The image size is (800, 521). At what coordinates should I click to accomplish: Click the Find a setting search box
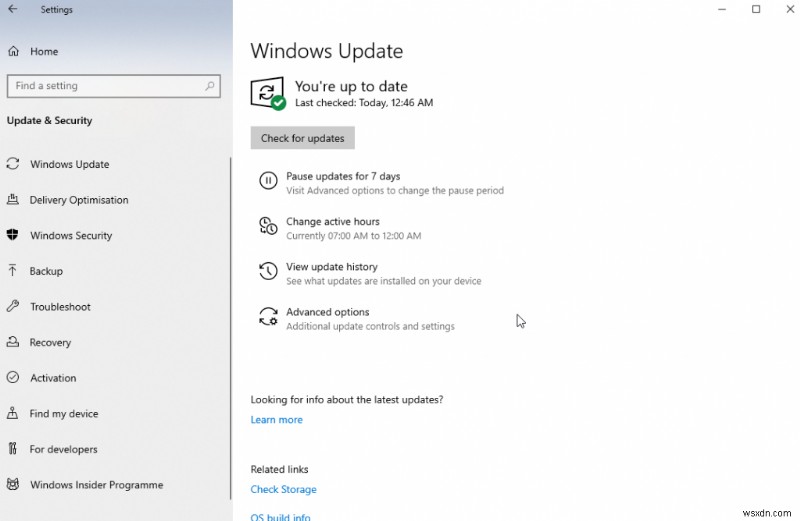tap(114, 86)
